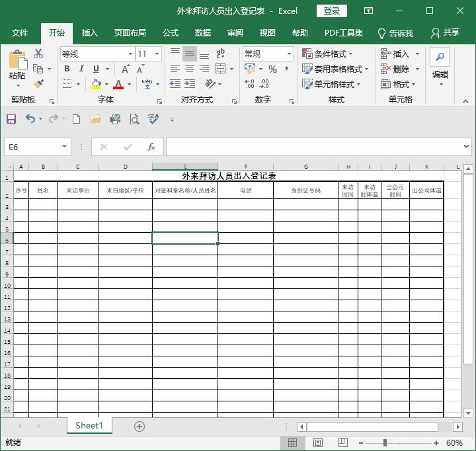
Task: Decrease font size with small A
Action: click(140, 69)
